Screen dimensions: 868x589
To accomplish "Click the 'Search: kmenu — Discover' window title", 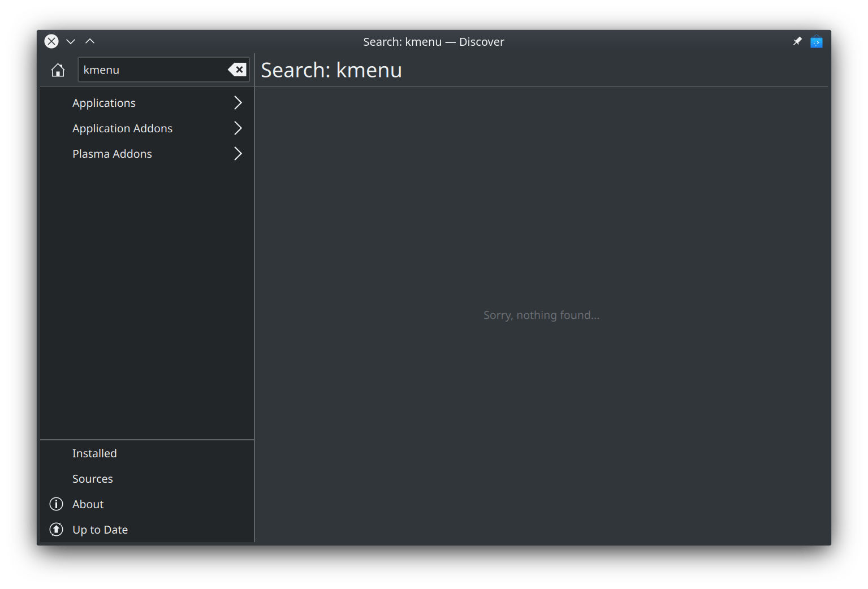I will 434,42.
